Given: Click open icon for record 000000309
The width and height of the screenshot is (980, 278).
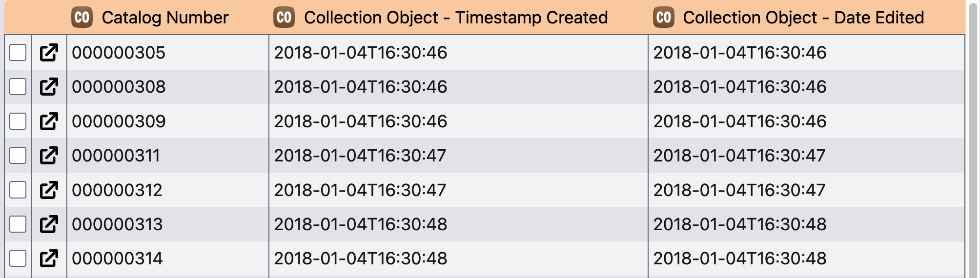Looking at the screenshot, I should pyautogui.click(x=49, y=121).
